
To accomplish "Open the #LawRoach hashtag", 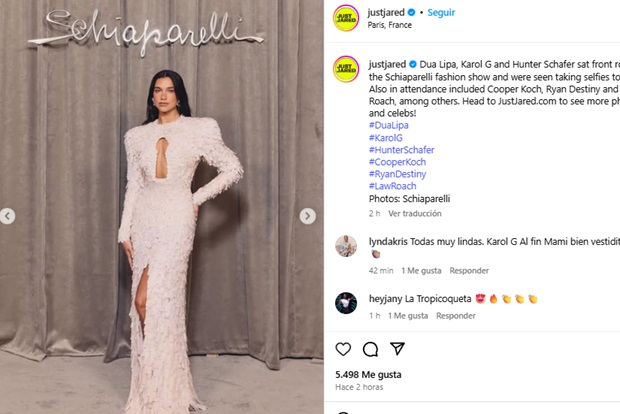I will (392, 186).
